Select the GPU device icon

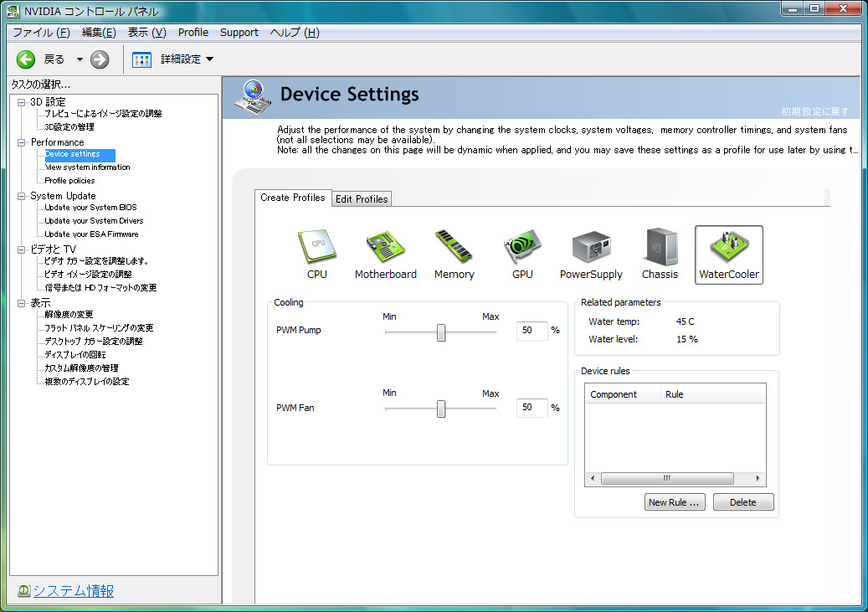tap(522, 255)
